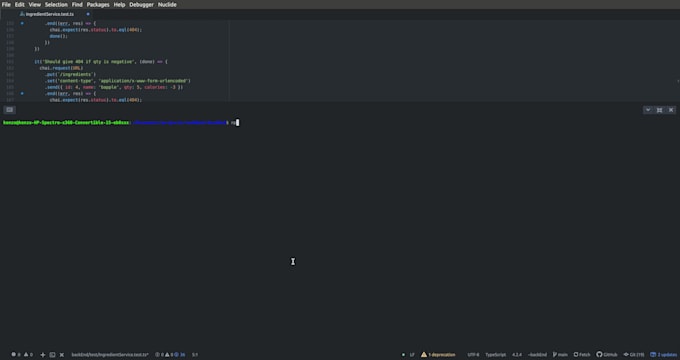680x360 pixels.
Task: Open the Help menu
Action: [x=119, y=5]
